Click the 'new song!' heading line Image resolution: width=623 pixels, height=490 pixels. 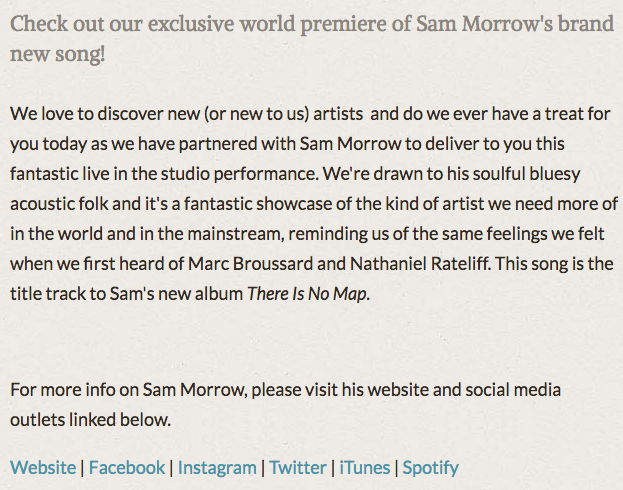point(58,54)
